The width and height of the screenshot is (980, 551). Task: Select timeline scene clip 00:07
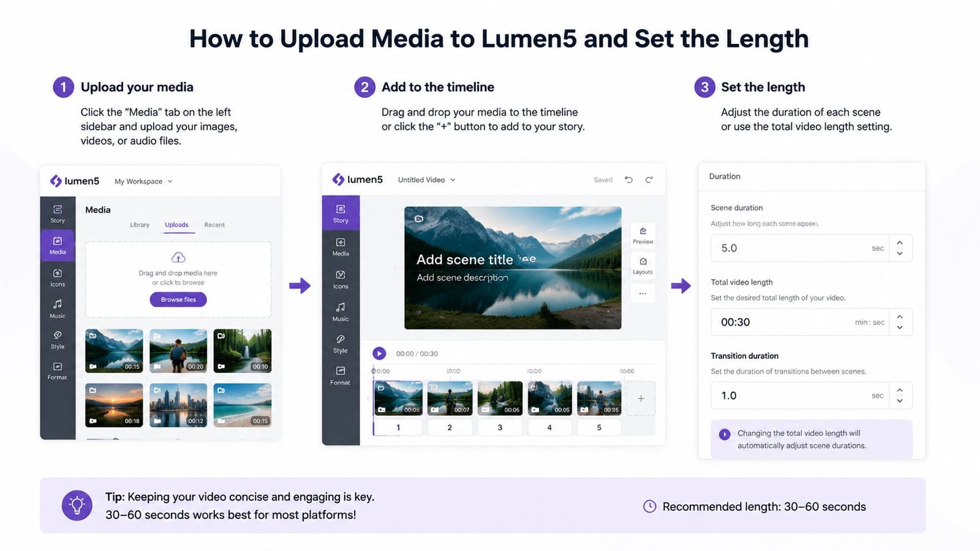click(450, 398)
